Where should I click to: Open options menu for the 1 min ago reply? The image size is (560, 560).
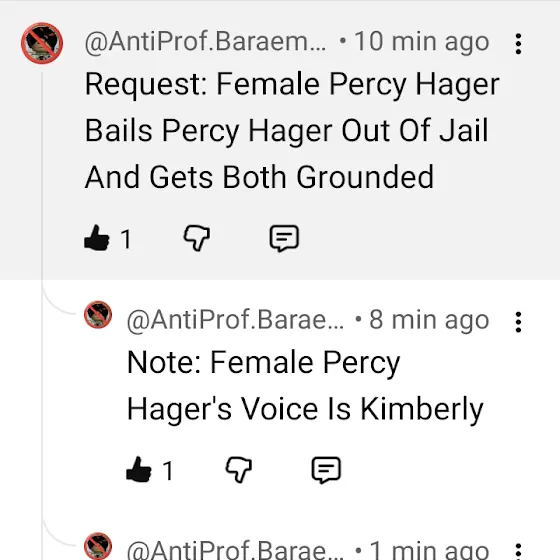point(518,551)
